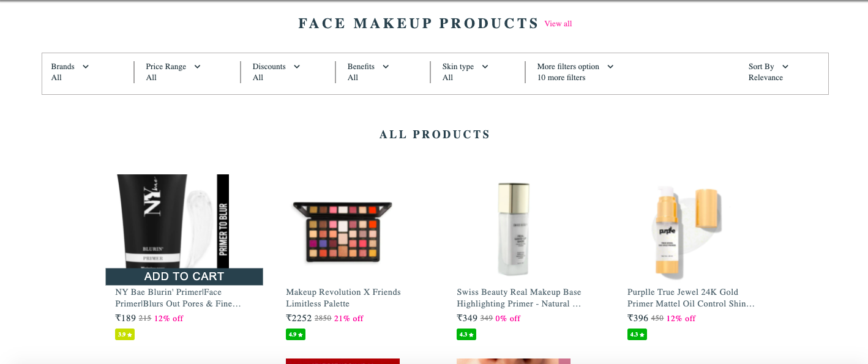Click Swiss Beauty primer 4.3 rating badge

tap(466, 335)
